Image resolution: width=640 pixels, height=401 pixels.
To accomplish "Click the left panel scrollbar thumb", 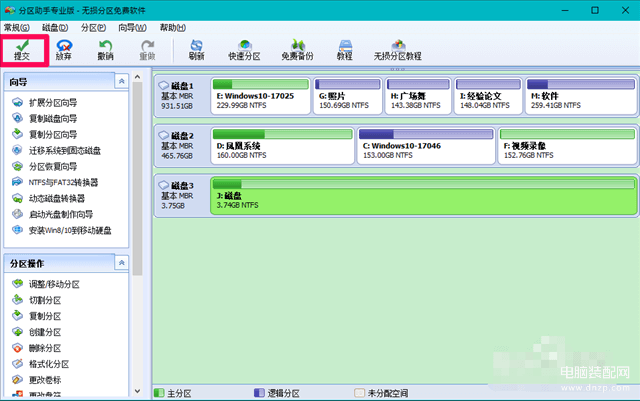I will (138, 179).
